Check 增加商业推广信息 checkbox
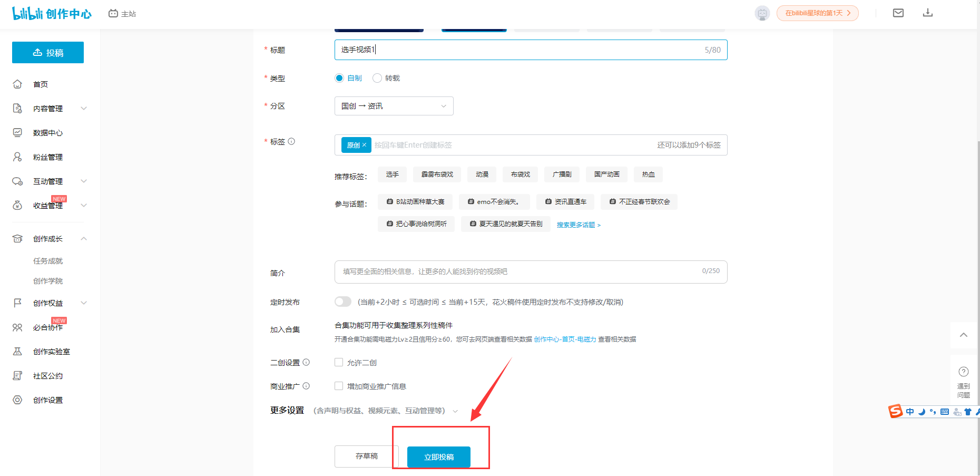The height and width of the screenshot is (476, 980). (339, 386)
